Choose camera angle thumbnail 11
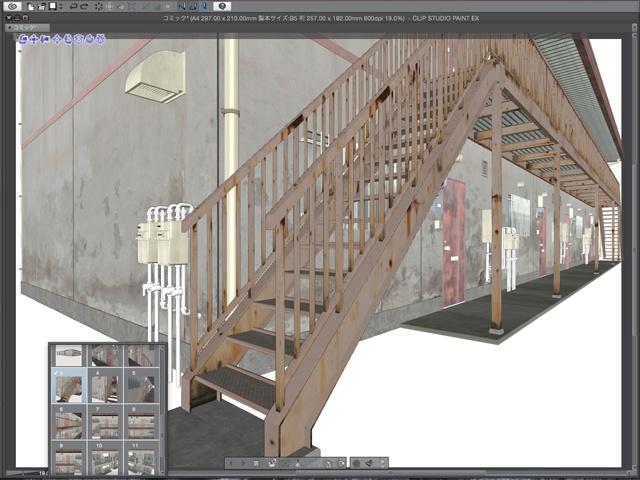Screen dimensions: 640x480 [141, 458]
